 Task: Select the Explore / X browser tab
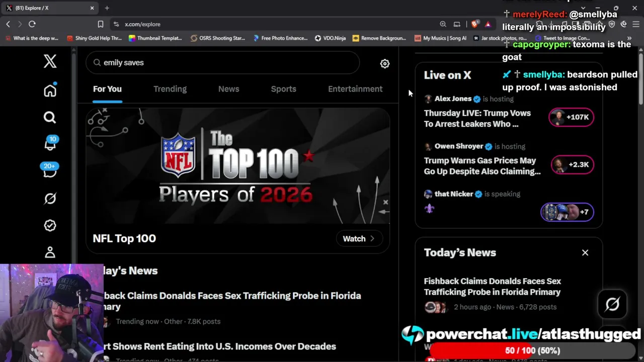[50, 8]
